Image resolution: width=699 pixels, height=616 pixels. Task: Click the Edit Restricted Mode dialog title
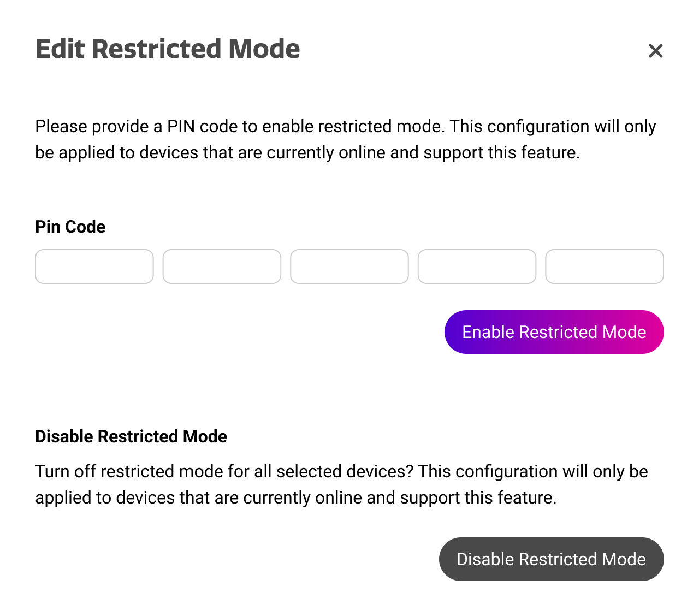pyautogui.click(x=168, y=49)
